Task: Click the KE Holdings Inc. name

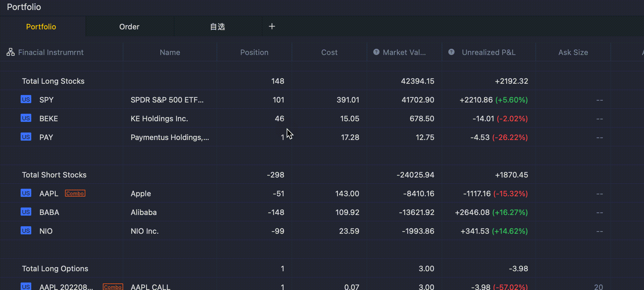Action: click(x=159, y=118)
